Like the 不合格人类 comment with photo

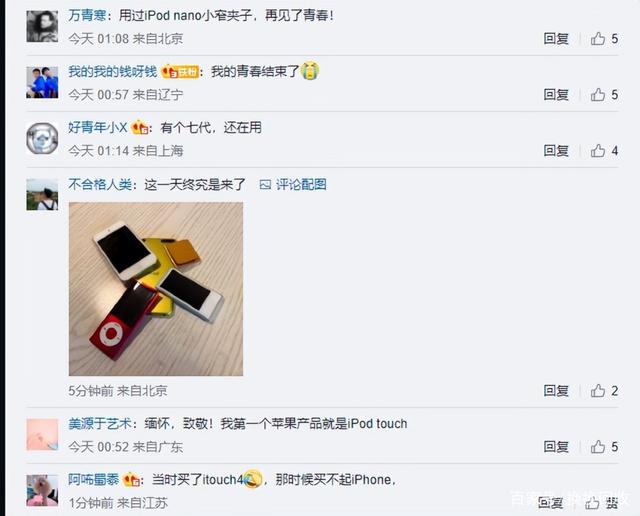point(598,391)
